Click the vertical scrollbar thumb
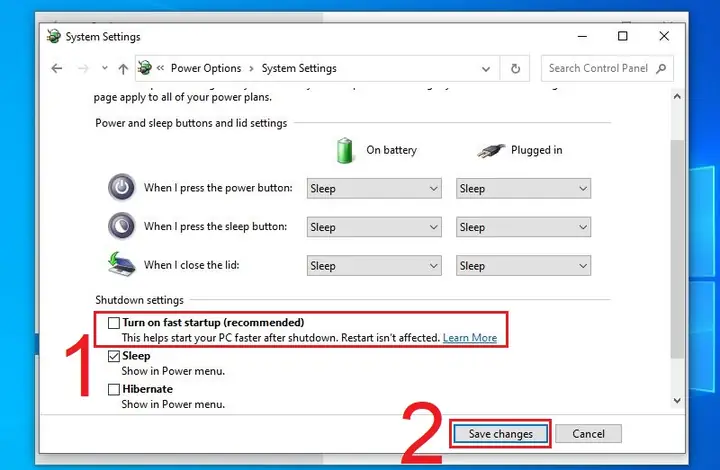This screenshot has width=720, height=470. [677, 249]
